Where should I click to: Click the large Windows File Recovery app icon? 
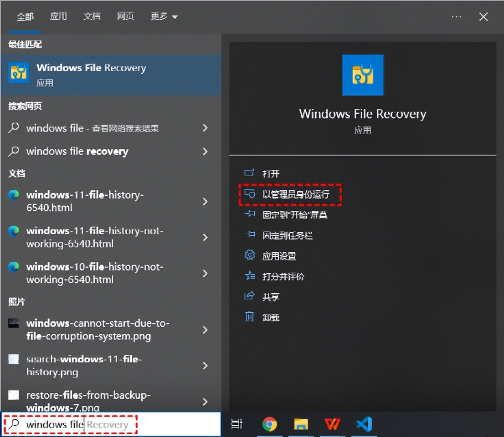tap(363, 75)
